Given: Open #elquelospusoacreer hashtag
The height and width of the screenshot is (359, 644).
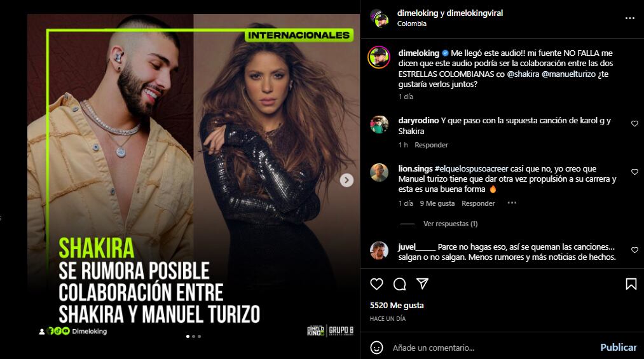Looking at the screenshot, I should [x=471, y=168].
